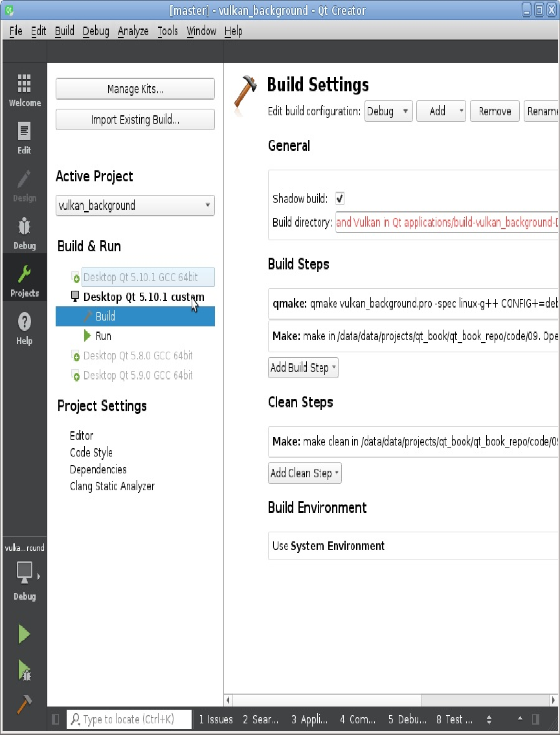
Task: Select Desktop Qt 5.9.0 GCC 64bit kit
Action: (138, 376)
